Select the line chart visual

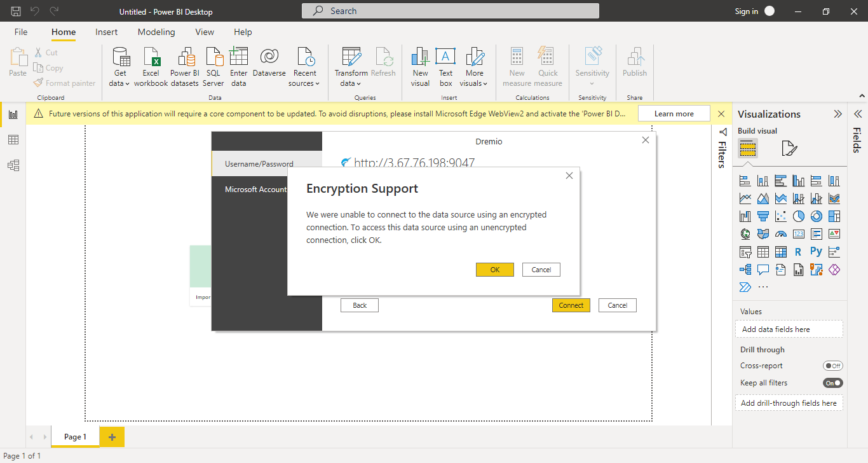pos(745,199)
